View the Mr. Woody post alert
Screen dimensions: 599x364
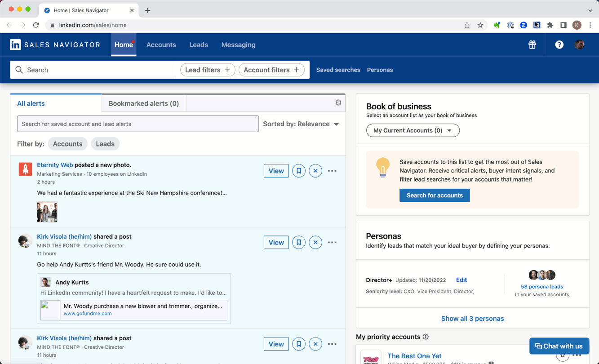pyautogui.click(x=276, y=242)
